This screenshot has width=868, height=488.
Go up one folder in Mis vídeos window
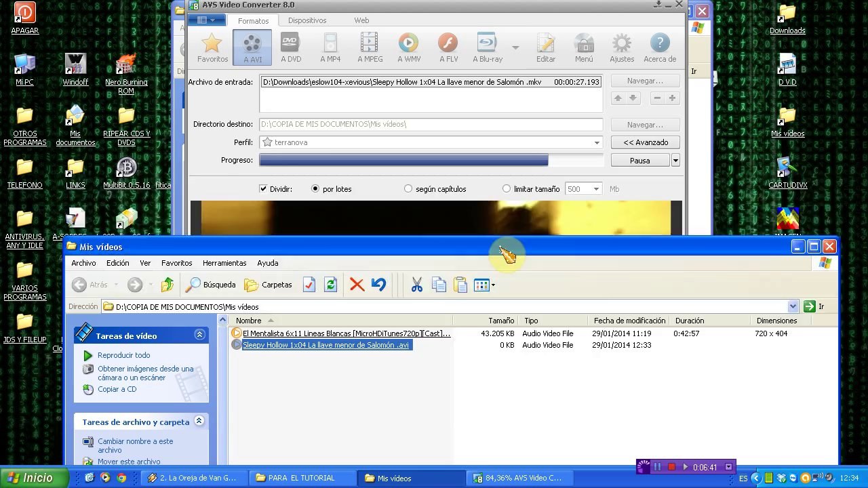[x=167, y=285]
